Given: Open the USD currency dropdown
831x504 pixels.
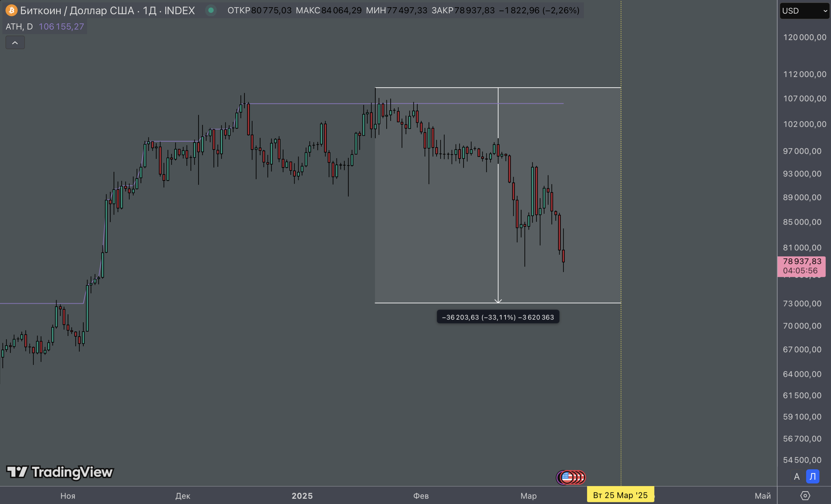Looking at the screenshot, I should [804, 11].
